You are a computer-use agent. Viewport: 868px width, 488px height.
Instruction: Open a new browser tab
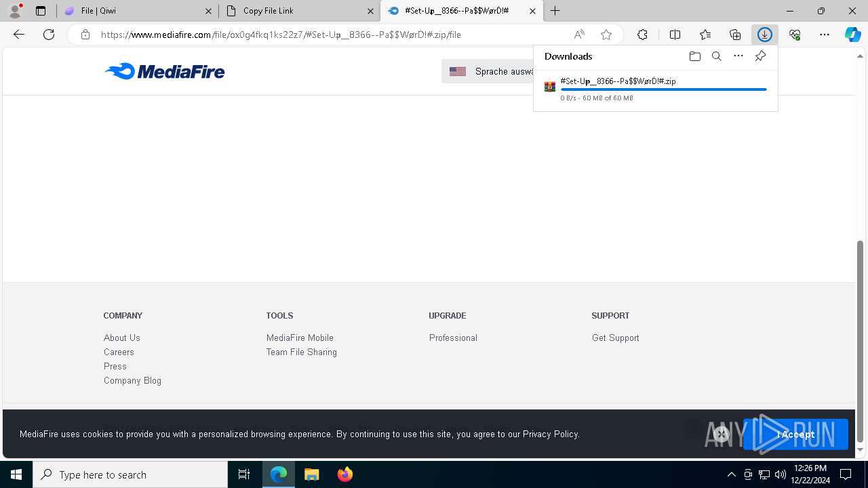555,11
